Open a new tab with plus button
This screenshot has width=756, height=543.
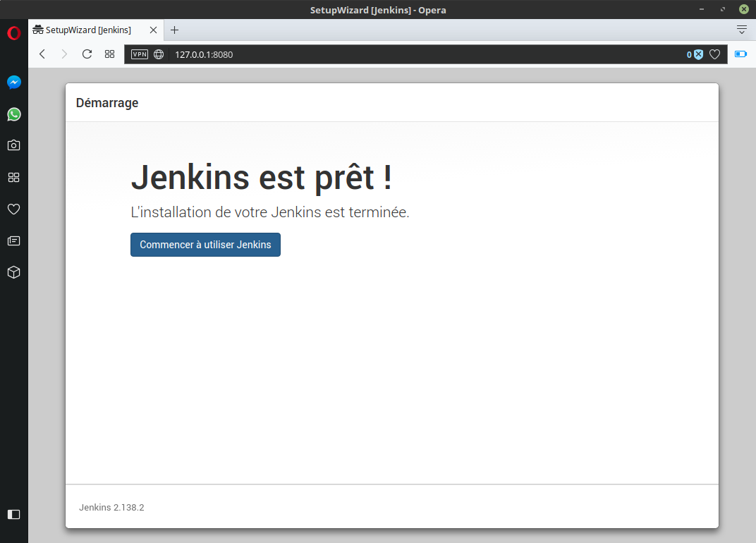175,30
